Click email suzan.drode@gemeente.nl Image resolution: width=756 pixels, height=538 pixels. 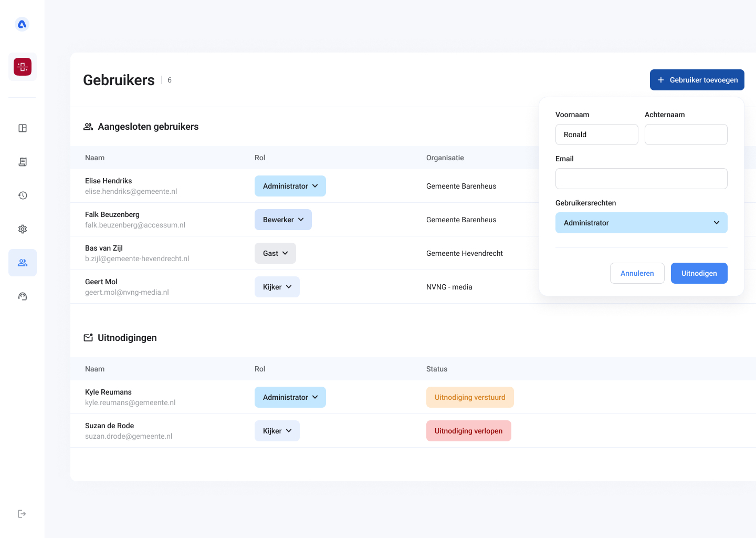pyautogui.click(x=129, y=436)
